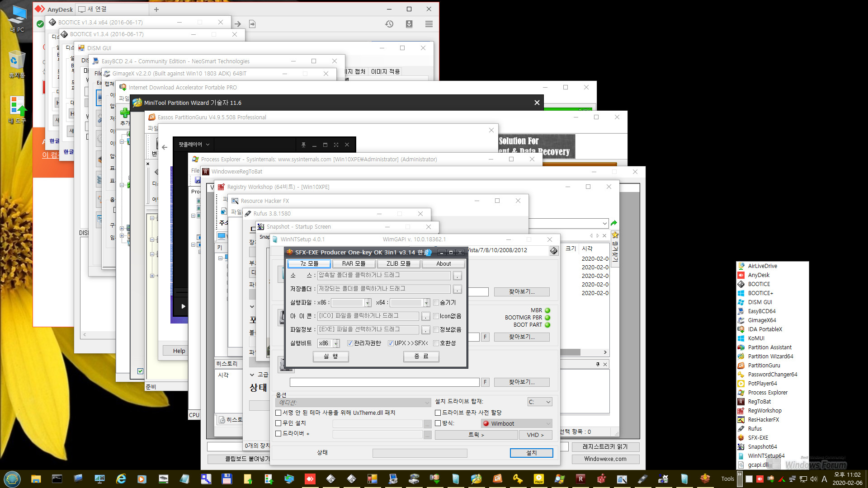Open the AnyDesk hamburger menu

429,24
